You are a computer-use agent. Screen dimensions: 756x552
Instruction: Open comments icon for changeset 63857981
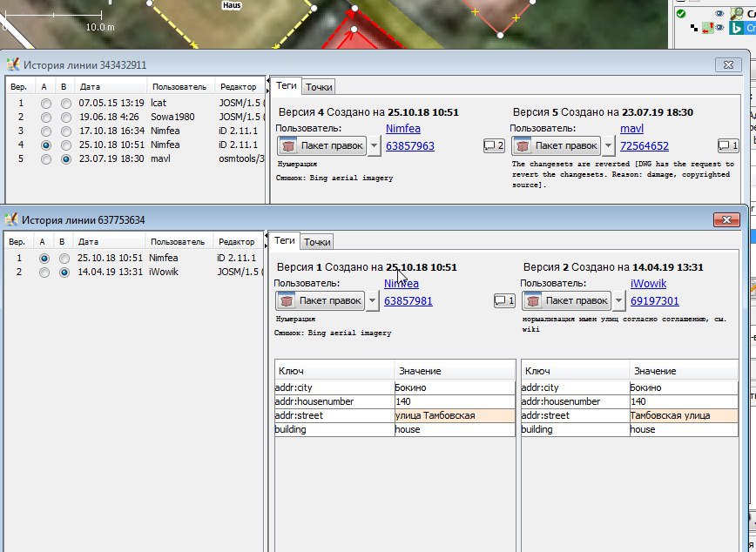[x=504, y=301]
